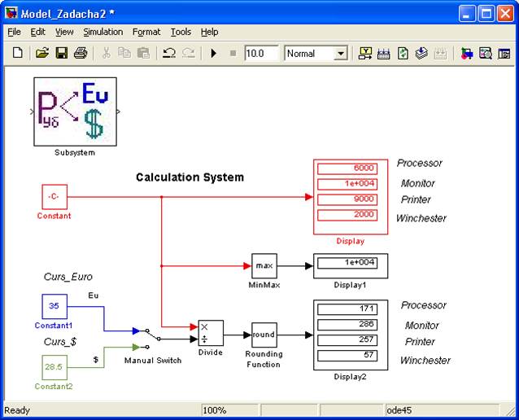Click the Monitor label beside Display2
The image size is (519, 420).
click(421, 326)
